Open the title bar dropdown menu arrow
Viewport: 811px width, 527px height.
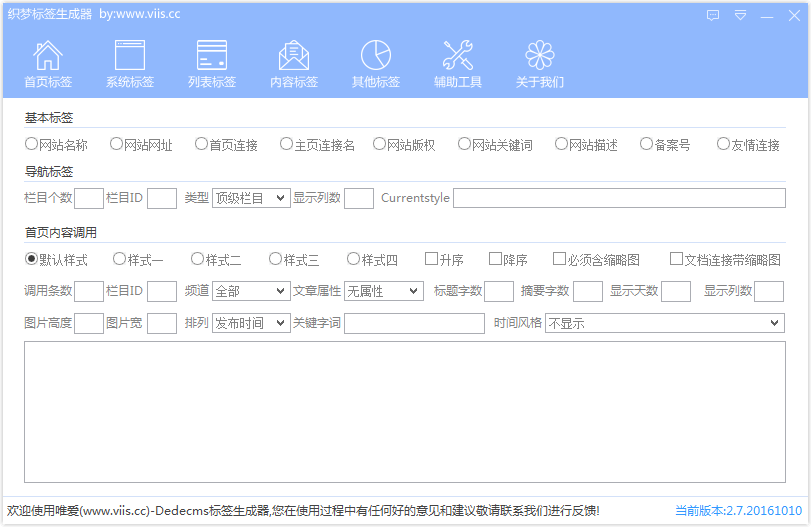click(740, 16)
